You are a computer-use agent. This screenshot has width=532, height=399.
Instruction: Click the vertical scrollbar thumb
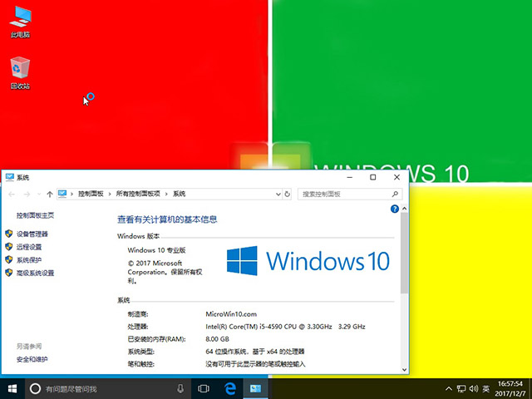404,253
